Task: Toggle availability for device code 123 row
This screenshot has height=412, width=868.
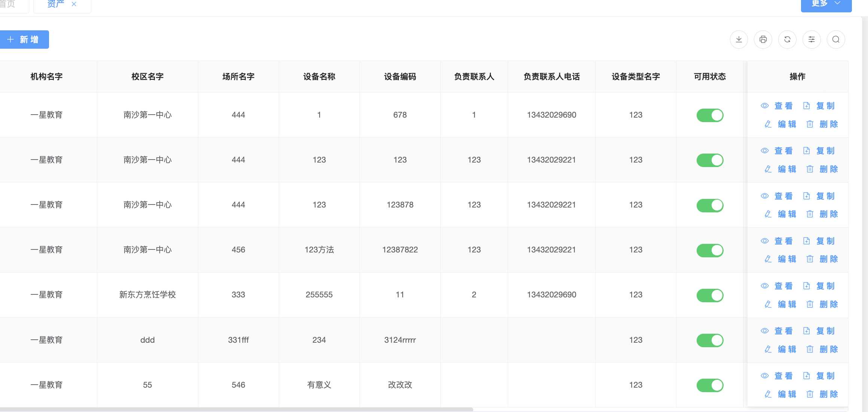Action: (x=710, y=160)
